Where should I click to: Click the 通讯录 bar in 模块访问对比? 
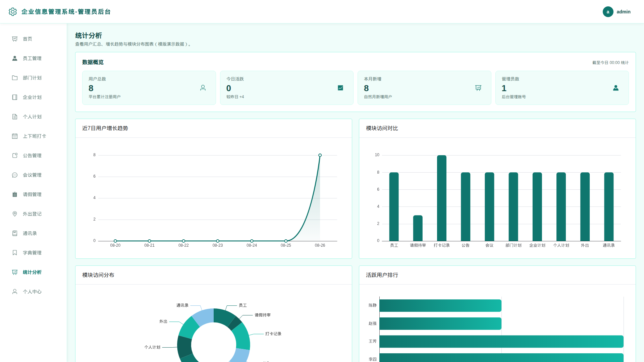coord(609,207)
